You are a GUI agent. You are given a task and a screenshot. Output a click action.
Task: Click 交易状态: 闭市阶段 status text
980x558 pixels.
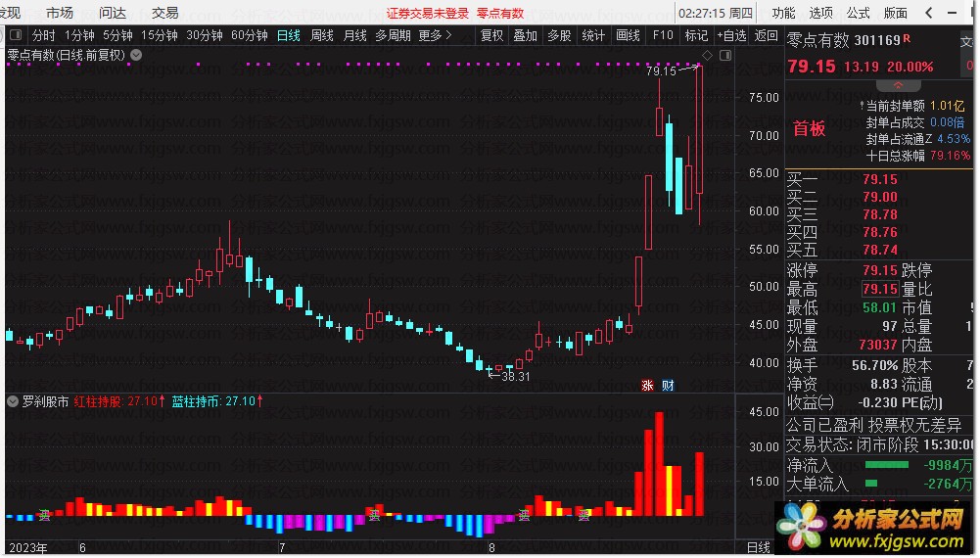tap(853, 444)
